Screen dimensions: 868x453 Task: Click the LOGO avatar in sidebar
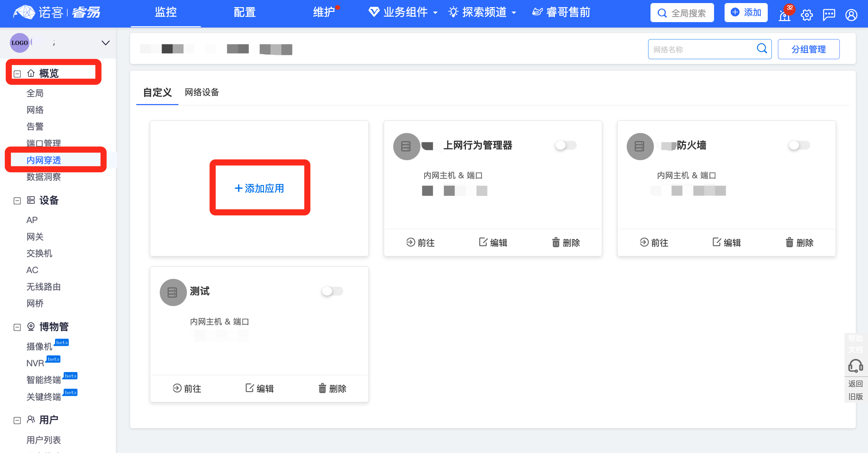coord(20,43)
